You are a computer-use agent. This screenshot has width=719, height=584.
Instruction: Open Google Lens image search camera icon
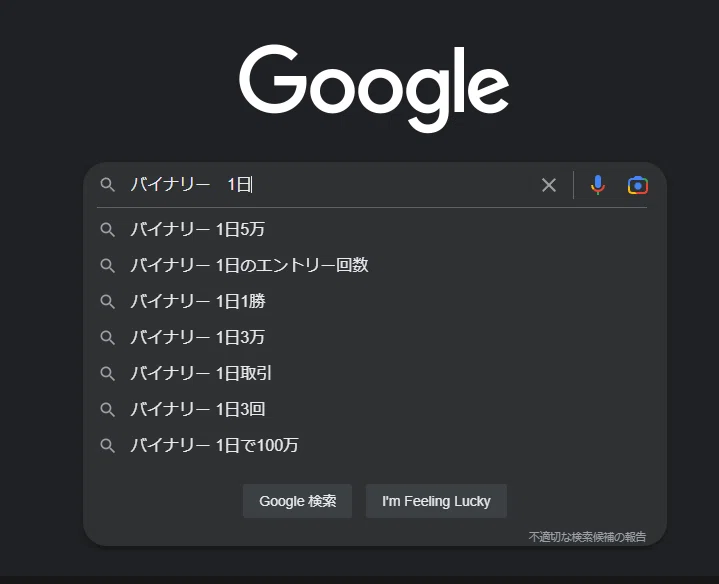637,185
